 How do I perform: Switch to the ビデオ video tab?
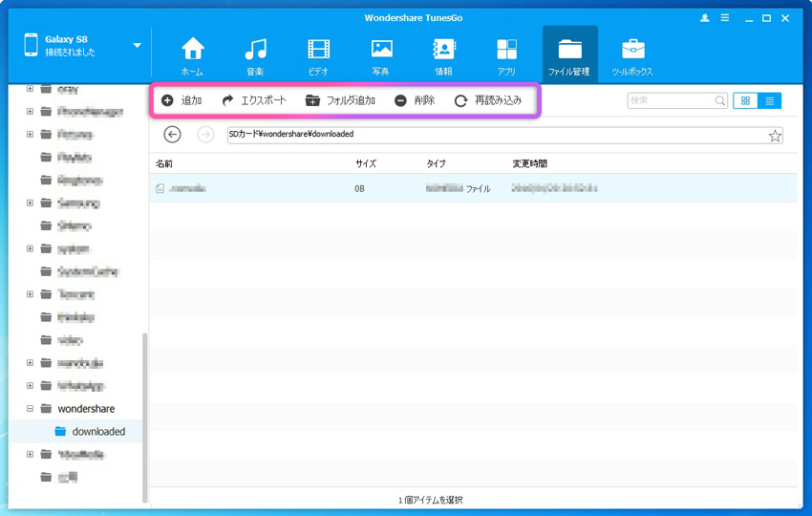318,56
